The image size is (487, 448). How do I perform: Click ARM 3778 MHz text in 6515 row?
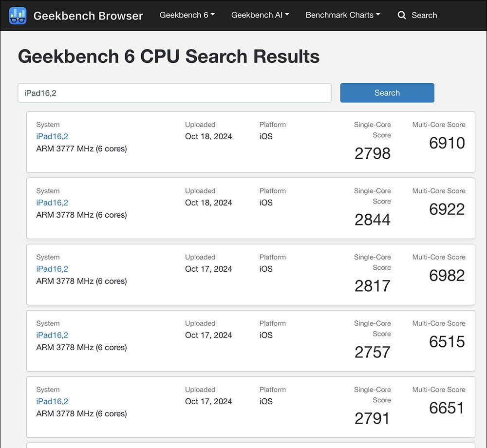(81, 347)
